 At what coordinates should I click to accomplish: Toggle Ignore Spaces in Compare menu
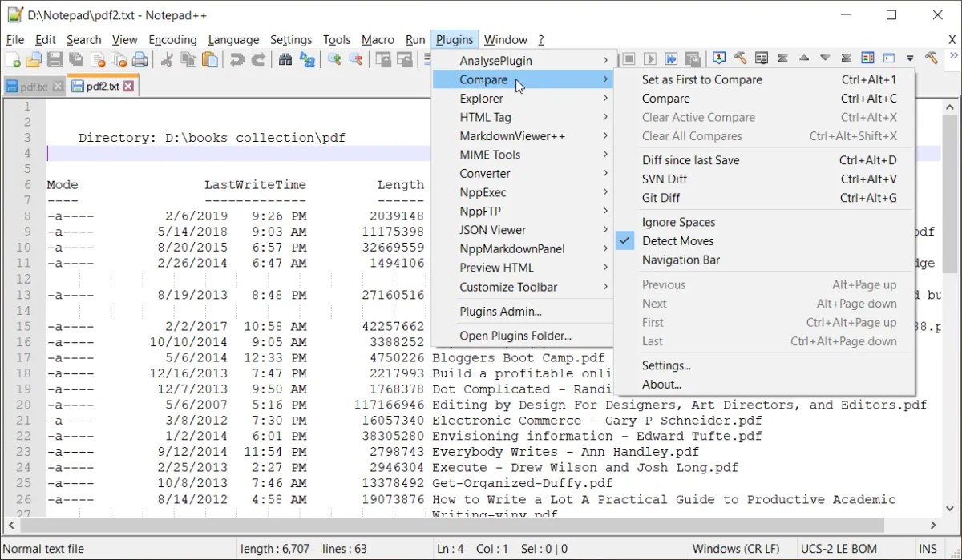[x=677, y=222]
